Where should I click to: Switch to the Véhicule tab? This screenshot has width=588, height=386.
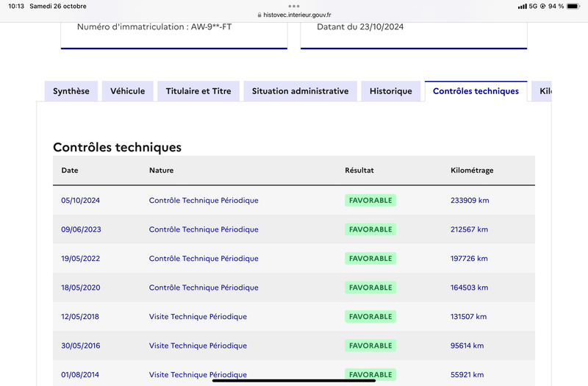[127, 91]
